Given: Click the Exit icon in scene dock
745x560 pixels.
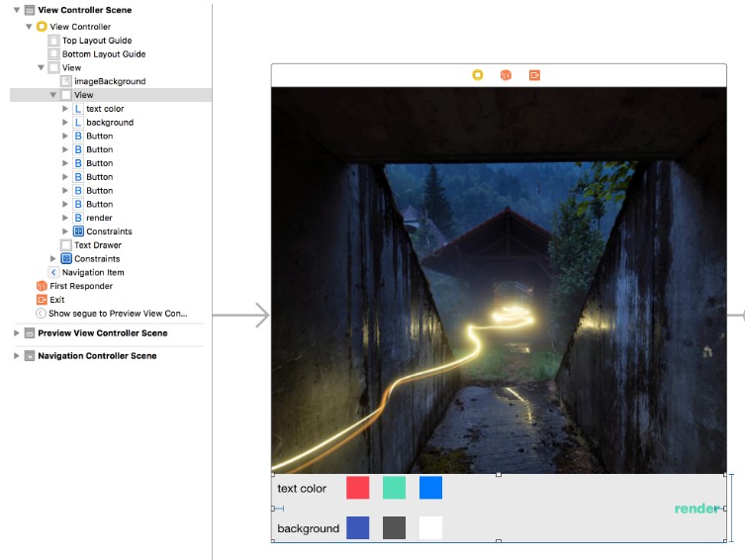Looking at the screenshot, I should [x=534, y=75].
